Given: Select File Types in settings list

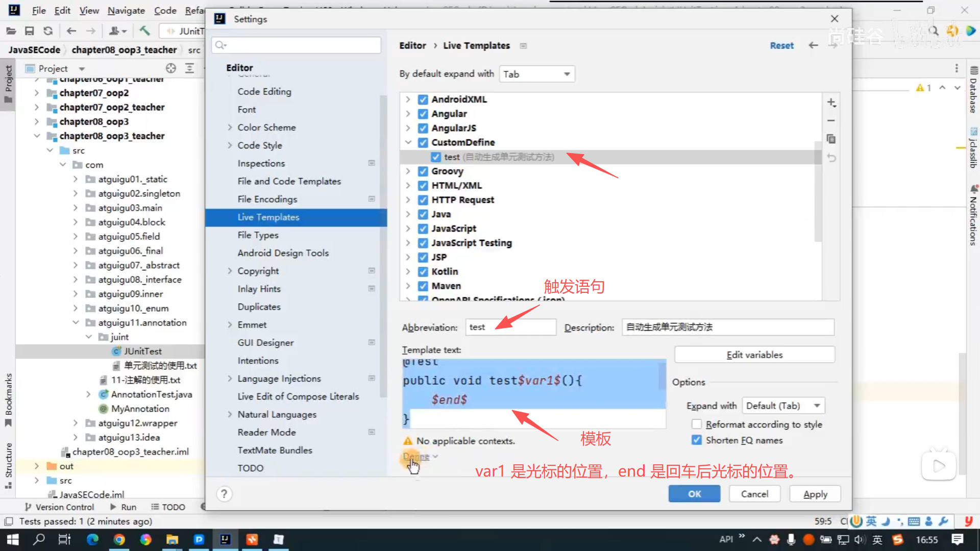Looking at the screenshot, I should click(x=258, y=235).
